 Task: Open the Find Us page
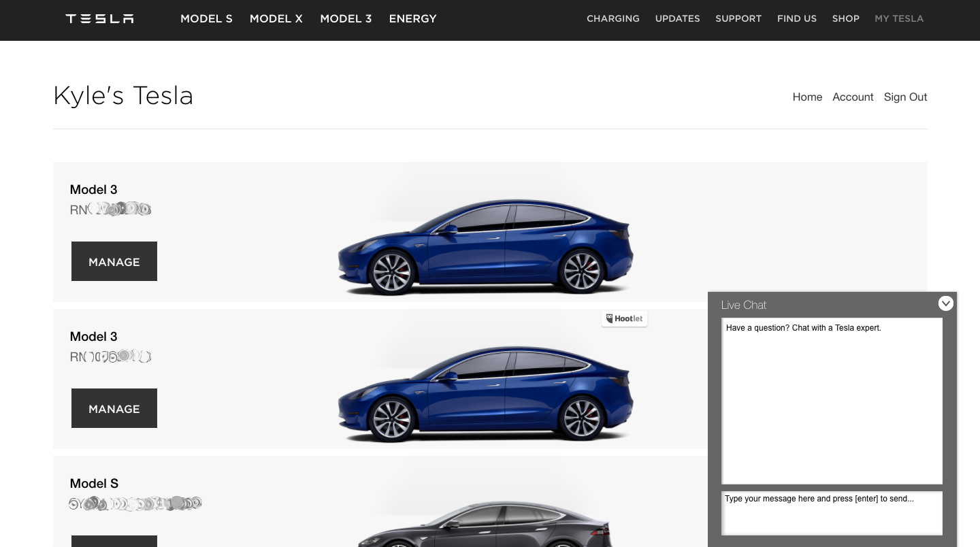797,18
